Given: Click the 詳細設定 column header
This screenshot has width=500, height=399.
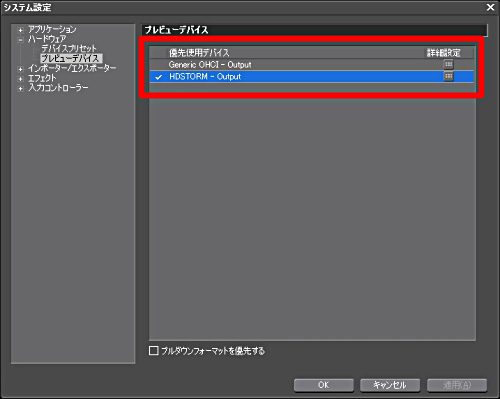Looking at the screenshot, I should [444, 53].
